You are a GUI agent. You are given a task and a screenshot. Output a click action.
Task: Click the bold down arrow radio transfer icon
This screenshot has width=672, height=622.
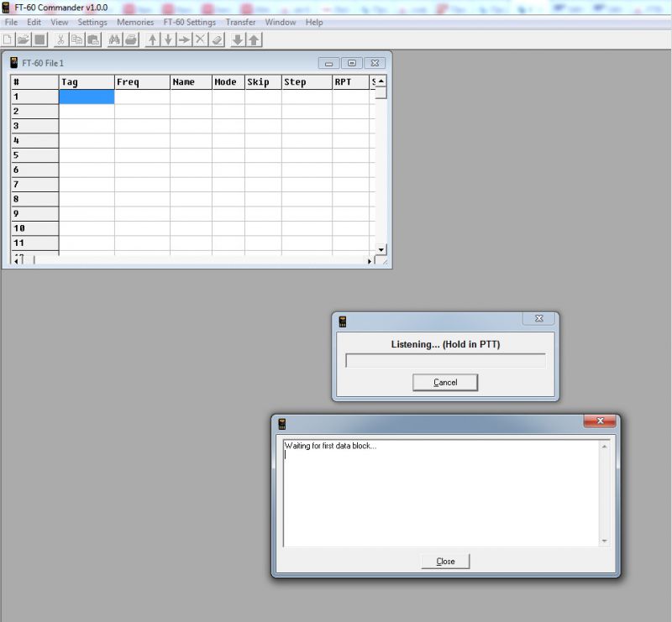[238, 39]
